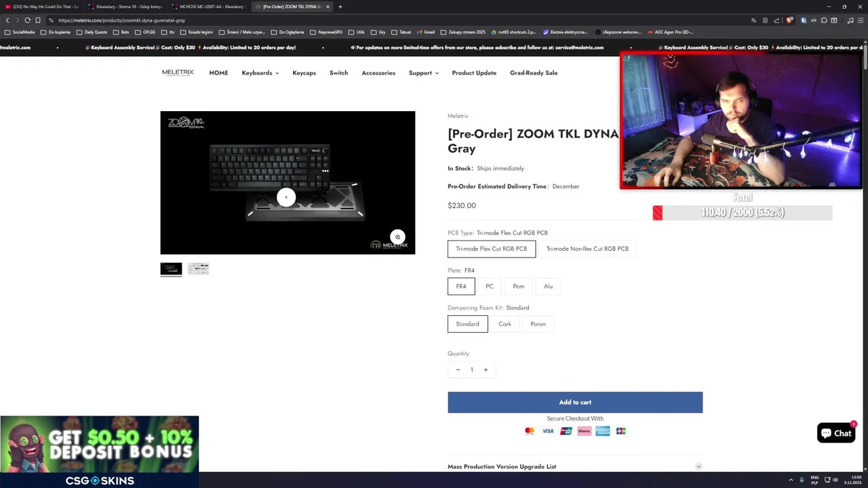This screenshot has width=868, height=488.
Task: Switch to the No Way He Could tab
Action: click(42, 7)
